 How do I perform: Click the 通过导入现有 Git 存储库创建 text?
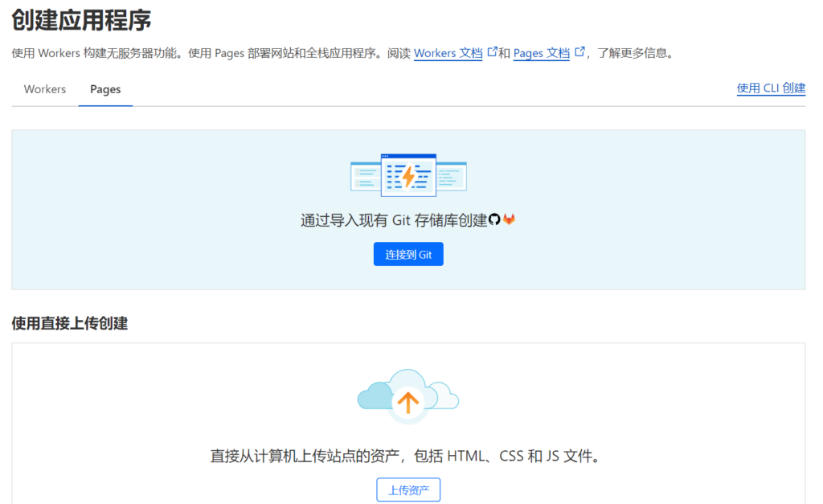coord(394,220)
